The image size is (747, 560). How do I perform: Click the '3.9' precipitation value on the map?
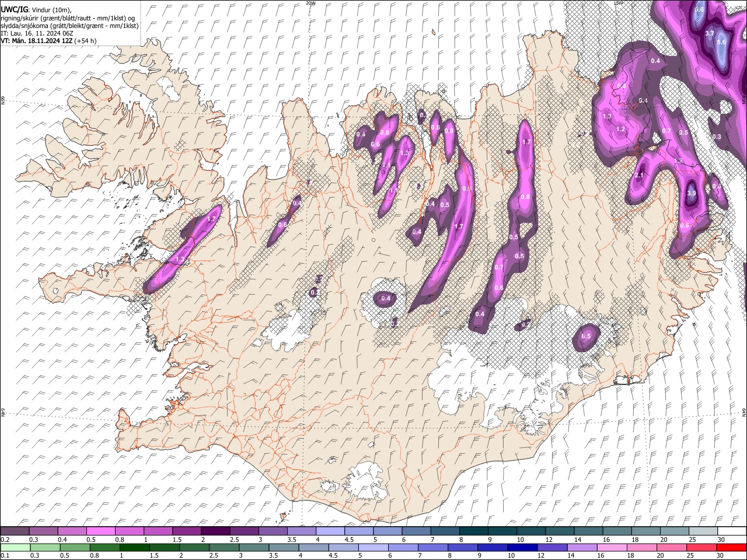pos(692,193)
